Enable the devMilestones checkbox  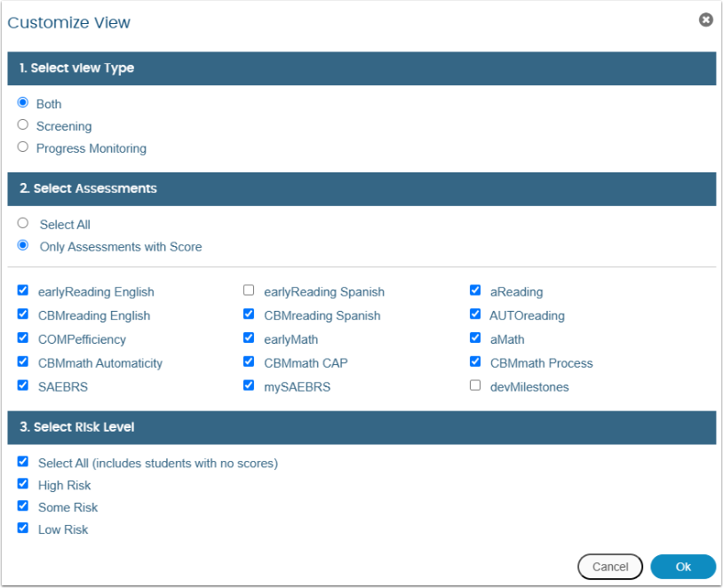tap(475, 385)
